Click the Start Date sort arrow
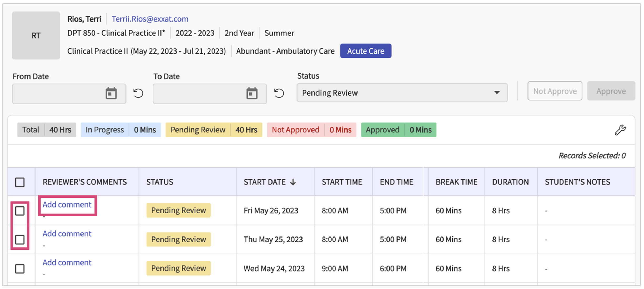Image resolution: width=644 pixels, height=289 pixels. 293,182
